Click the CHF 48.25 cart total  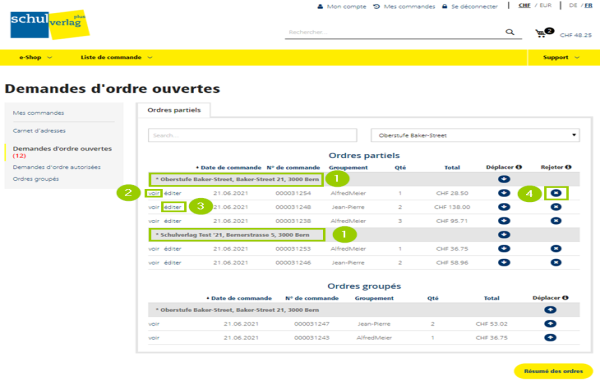point(576,35)
